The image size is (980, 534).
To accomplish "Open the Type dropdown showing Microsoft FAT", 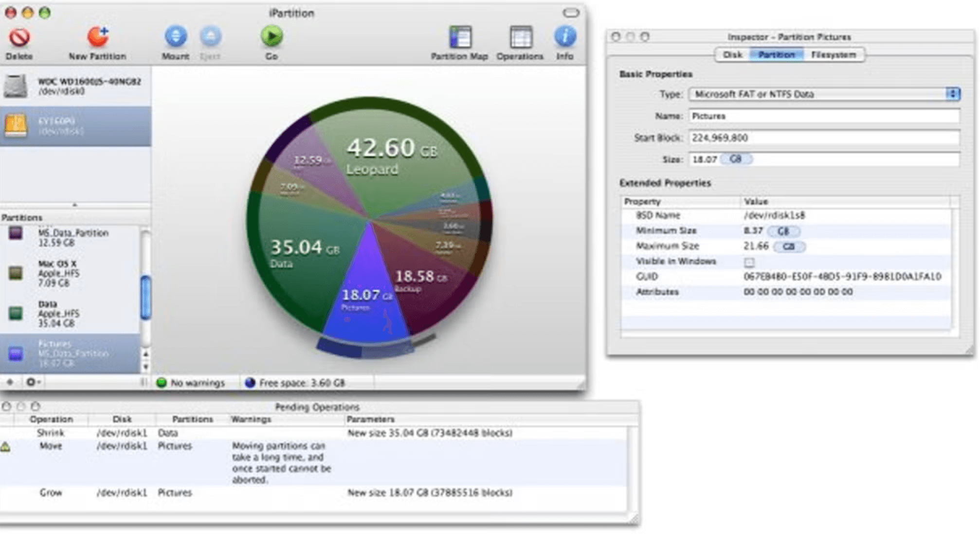I will 822,95.
